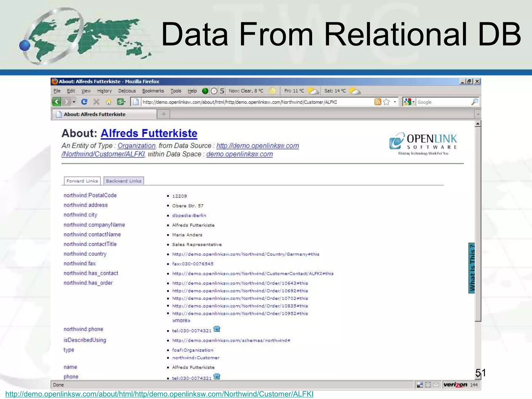Open the schemas/northwind# link
Image resolution: width=532 pixels, height=399 pixels.
(231, 340)
